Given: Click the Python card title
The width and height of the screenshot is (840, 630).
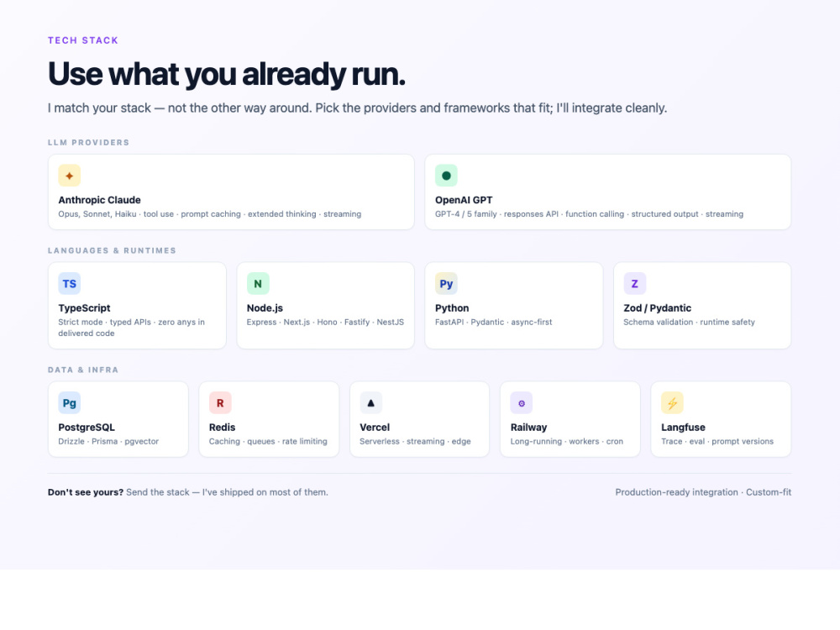Looking at the screenshot, I should point(452,308).
